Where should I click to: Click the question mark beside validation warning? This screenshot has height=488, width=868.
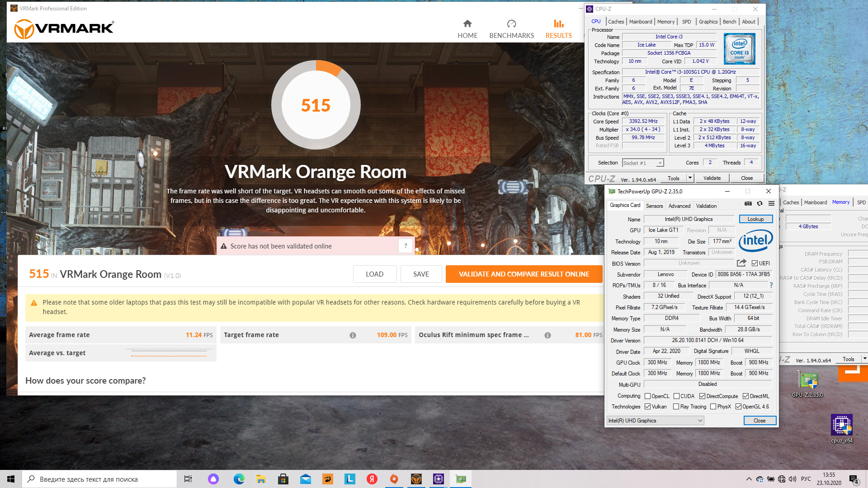406,246
